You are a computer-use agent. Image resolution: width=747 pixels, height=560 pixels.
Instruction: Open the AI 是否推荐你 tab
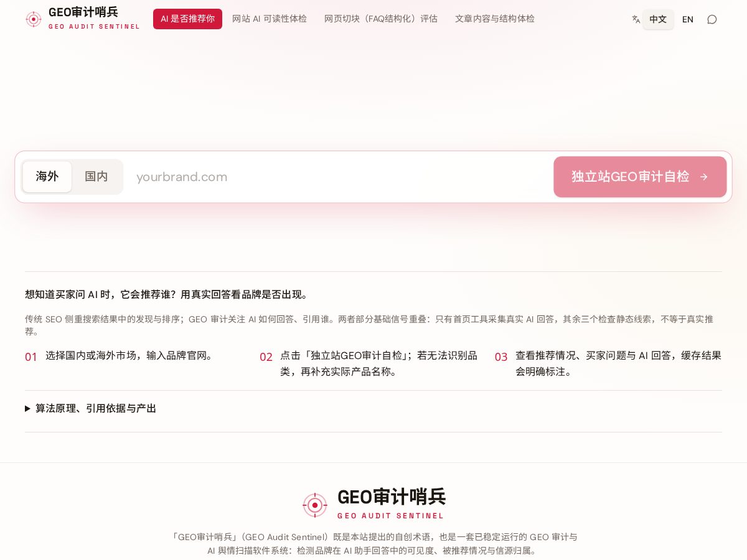[187, 19]
